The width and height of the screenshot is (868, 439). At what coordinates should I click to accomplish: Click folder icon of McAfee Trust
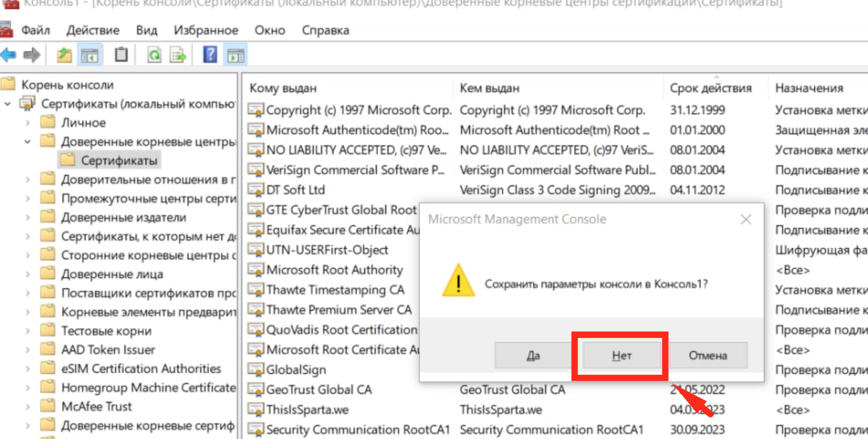(x=48, y=406)
